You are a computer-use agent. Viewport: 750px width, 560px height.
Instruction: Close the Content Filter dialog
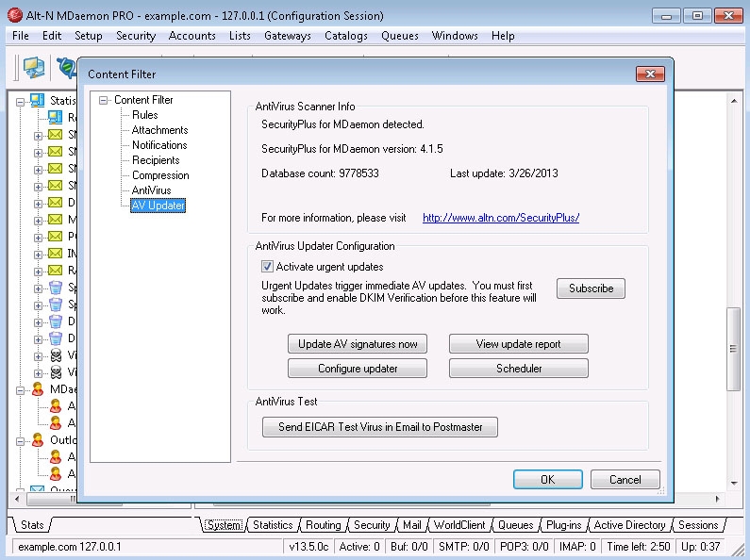(x=650, y=74)
